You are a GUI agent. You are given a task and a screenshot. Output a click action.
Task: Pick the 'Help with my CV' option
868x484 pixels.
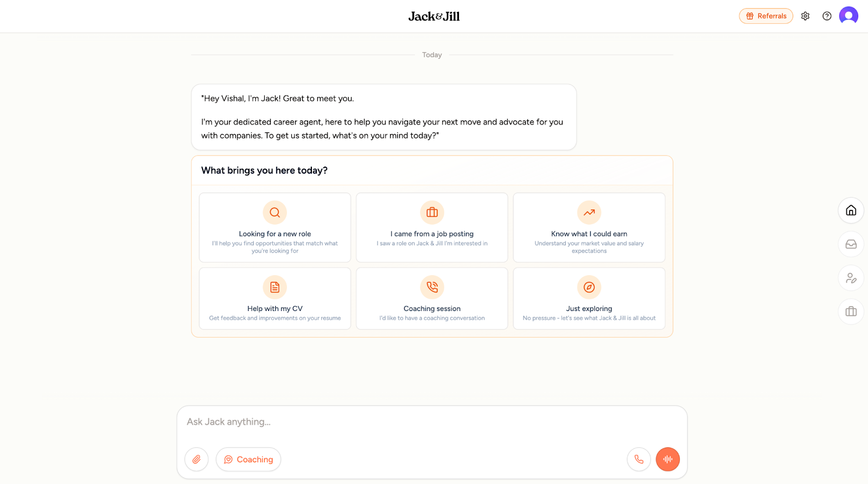click(x=275, y=298)
